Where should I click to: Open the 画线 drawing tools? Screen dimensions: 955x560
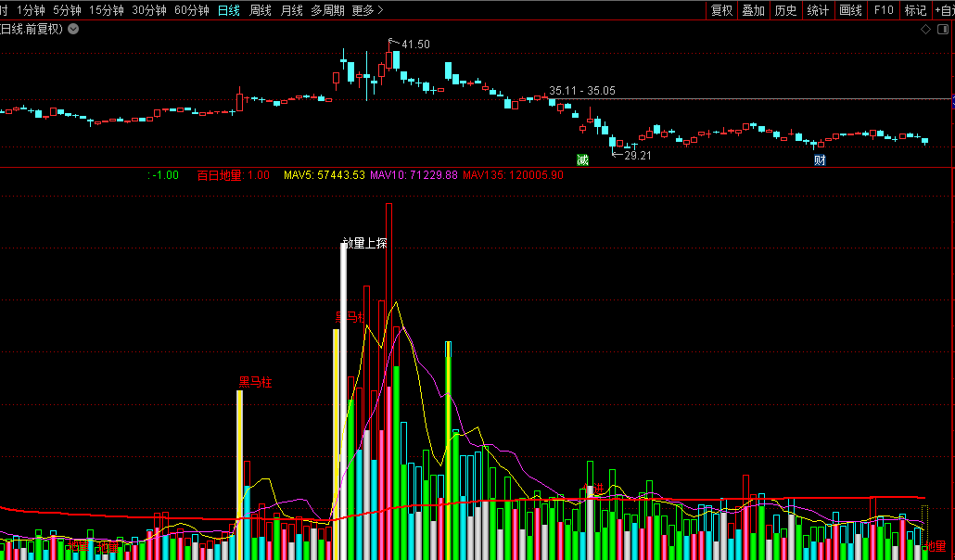[x=850, y=10]
